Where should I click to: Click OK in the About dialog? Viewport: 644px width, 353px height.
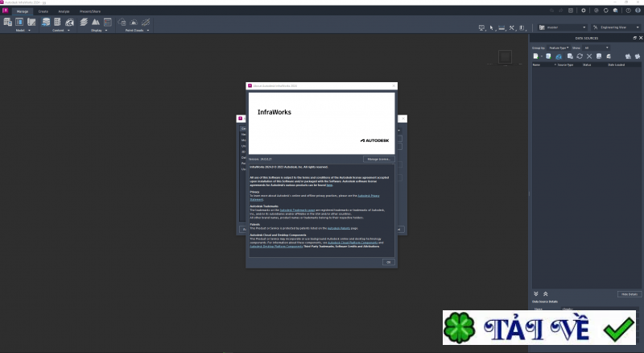(x=389, y=262)
